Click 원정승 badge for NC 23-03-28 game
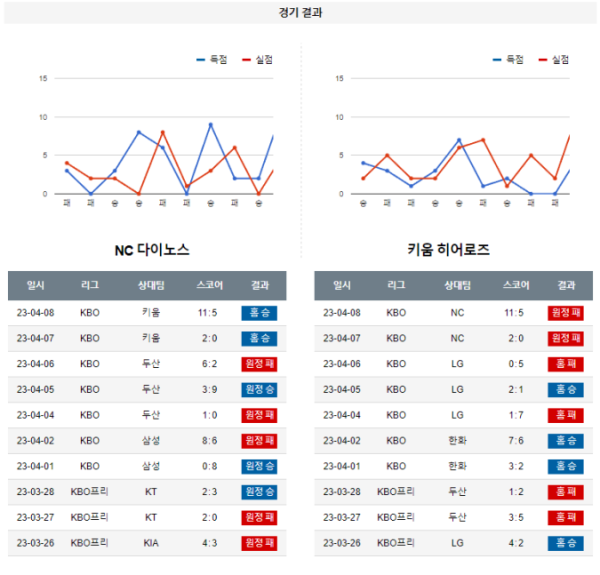 click(x=259, y=492)
